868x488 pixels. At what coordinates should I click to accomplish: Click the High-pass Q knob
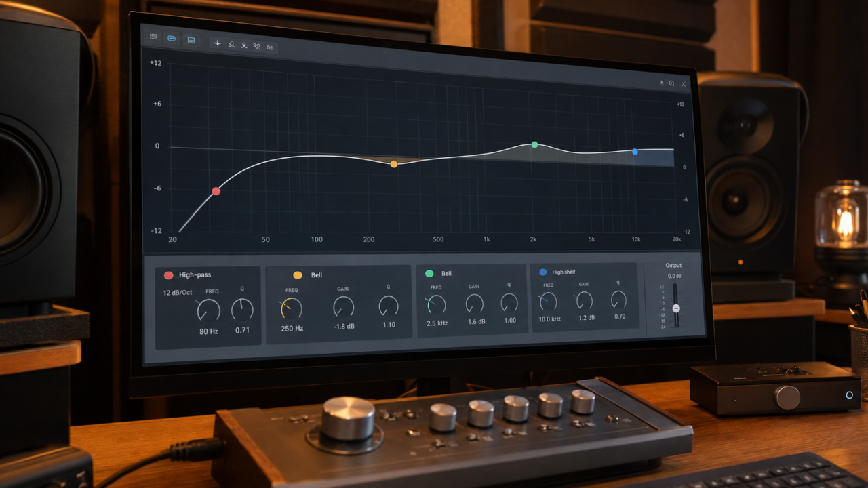242,310
